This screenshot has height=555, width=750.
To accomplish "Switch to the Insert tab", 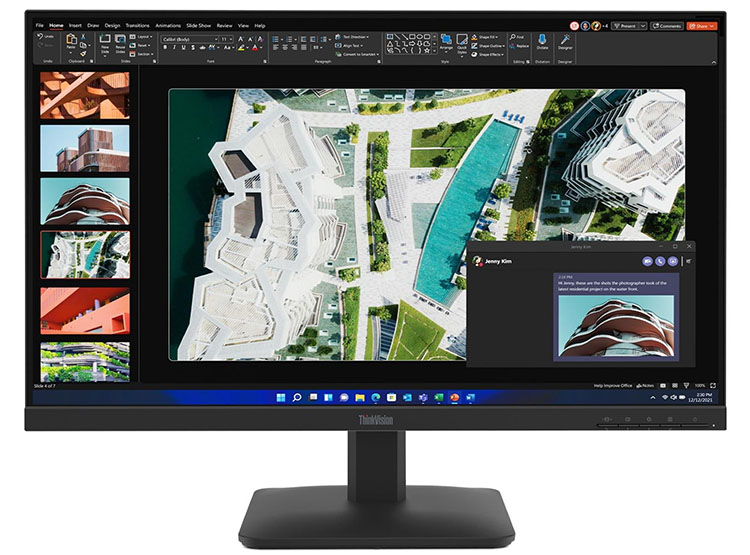I will [x=75, y=25].
